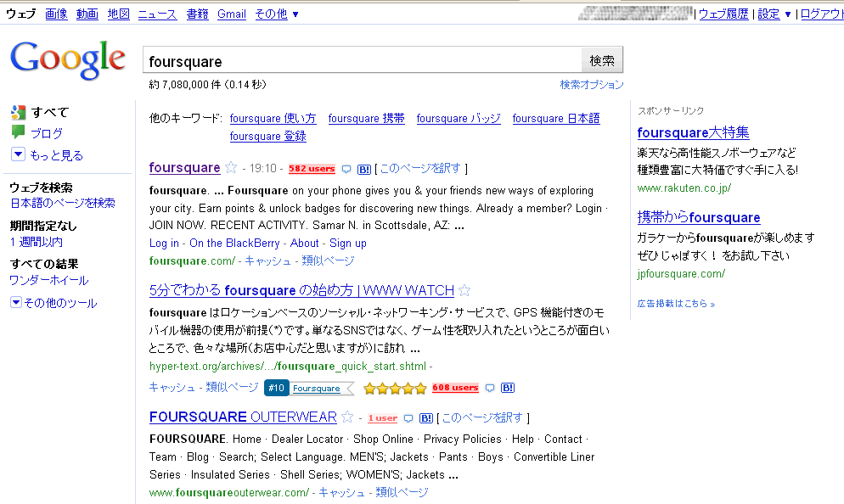Open 類似ページ for foursquare.com result

pos(328,260)
